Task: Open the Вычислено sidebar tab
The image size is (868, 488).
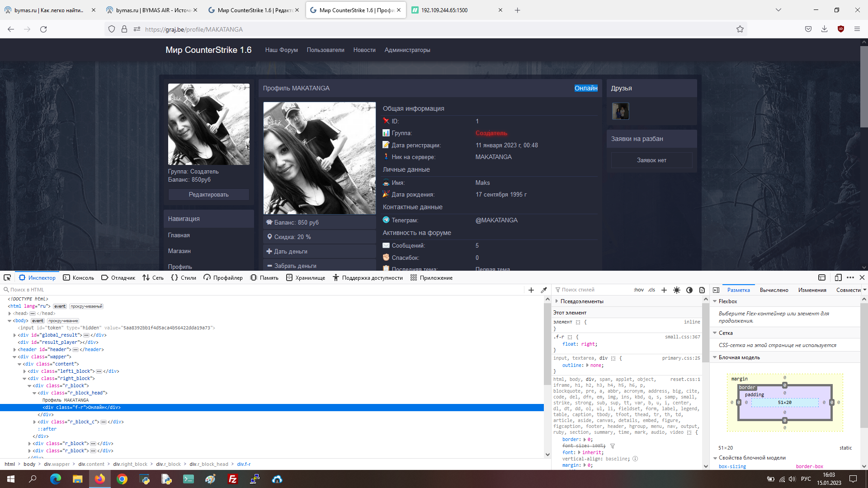Action: tap(774, 290)
